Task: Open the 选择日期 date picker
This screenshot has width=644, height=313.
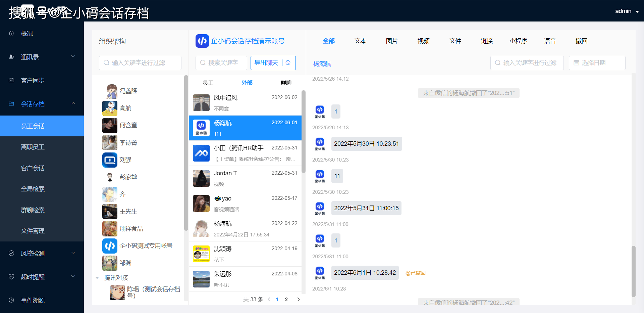Action: pos(597,63)
